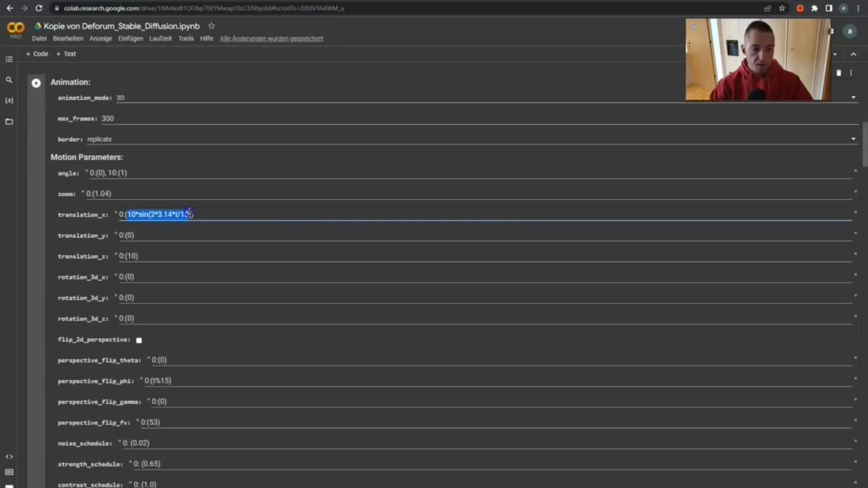Click the Bearbeiten menu item

pos(68,38)
